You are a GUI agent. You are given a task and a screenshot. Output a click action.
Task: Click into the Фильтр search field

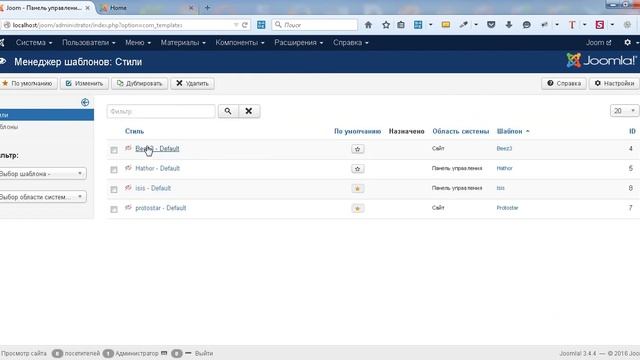coord(161,111)
